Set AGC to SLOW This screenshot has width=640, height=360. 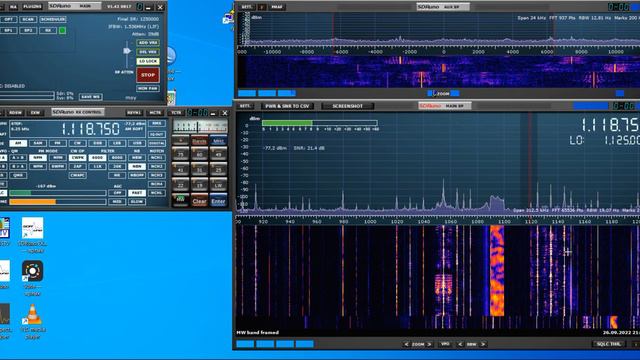click(x=137, y=202)
